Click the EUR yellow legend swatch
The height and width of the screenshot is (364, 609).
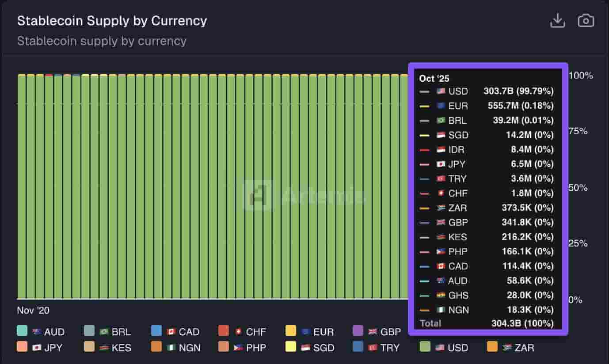(291, 331)
